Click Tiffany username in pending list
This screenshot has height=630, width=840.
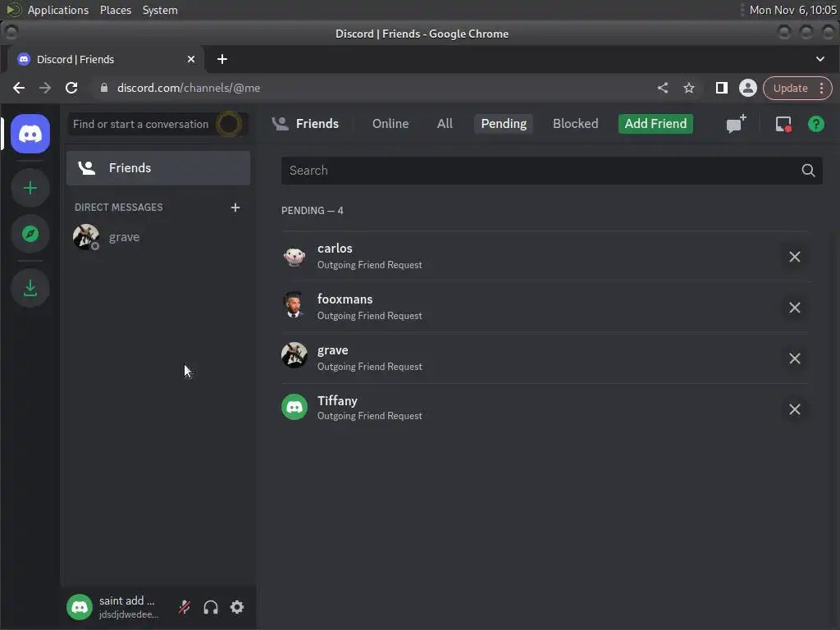coord(337,400)
